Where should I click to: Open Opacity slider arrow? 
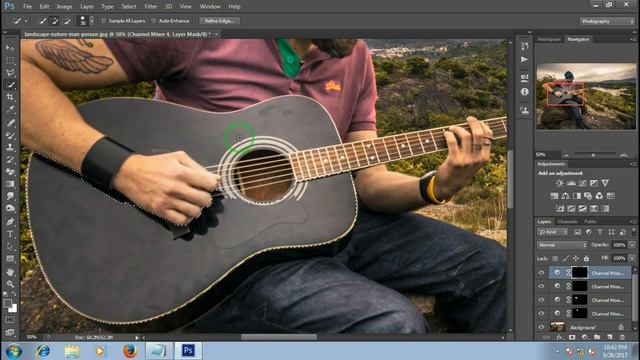pyautogui.click(x=632, y=245)
